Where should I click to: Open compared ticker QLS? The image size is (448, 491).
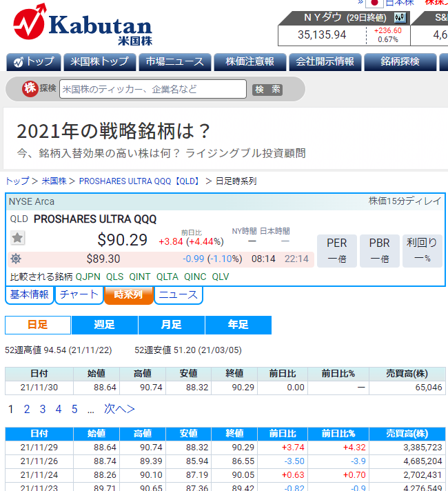click(114, 277)
